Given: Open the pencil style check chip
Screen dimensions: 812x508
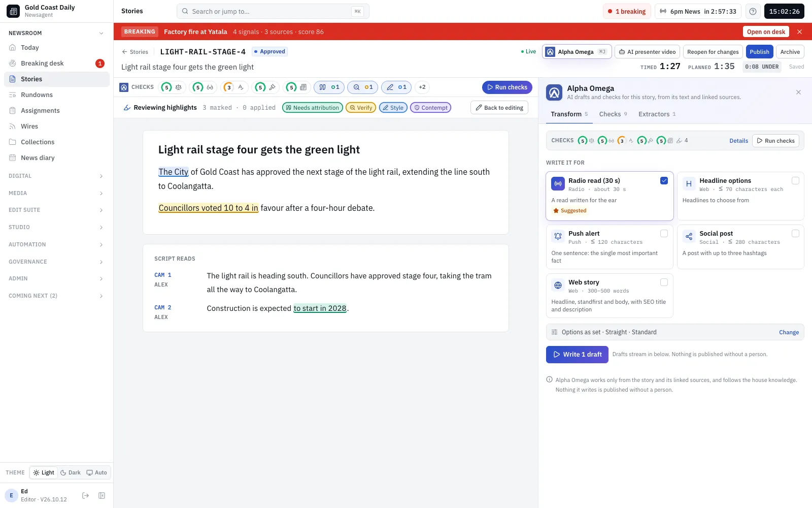Looking at the screenshot, I should [x=396, y=87].
